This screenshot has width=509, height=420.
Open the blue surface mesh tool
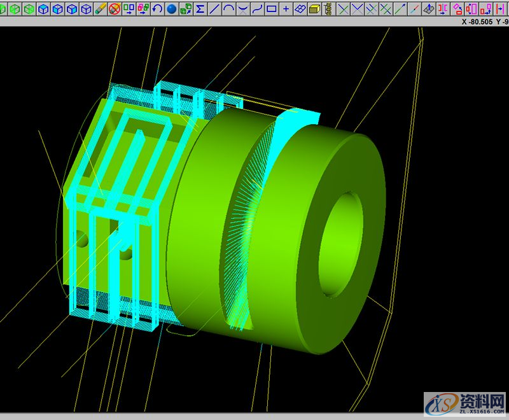(x=300, y=9)
